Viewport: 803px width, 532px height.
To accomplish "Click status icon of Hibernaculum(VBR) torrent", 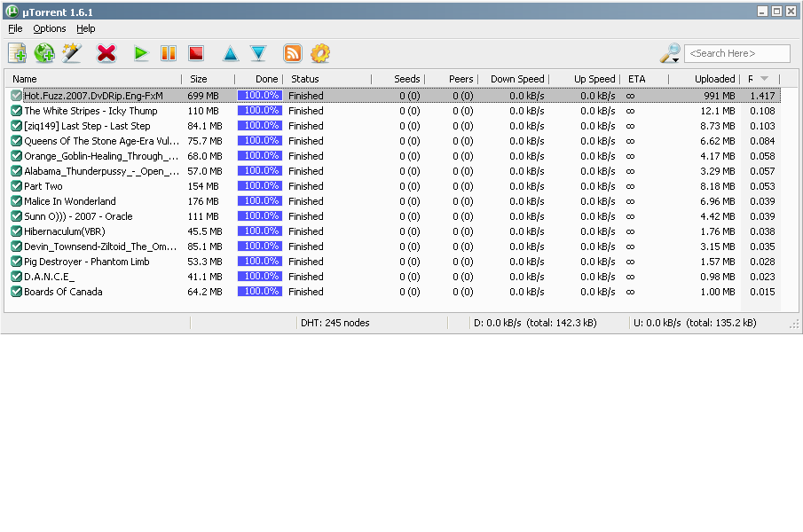I will click(16, 231).
